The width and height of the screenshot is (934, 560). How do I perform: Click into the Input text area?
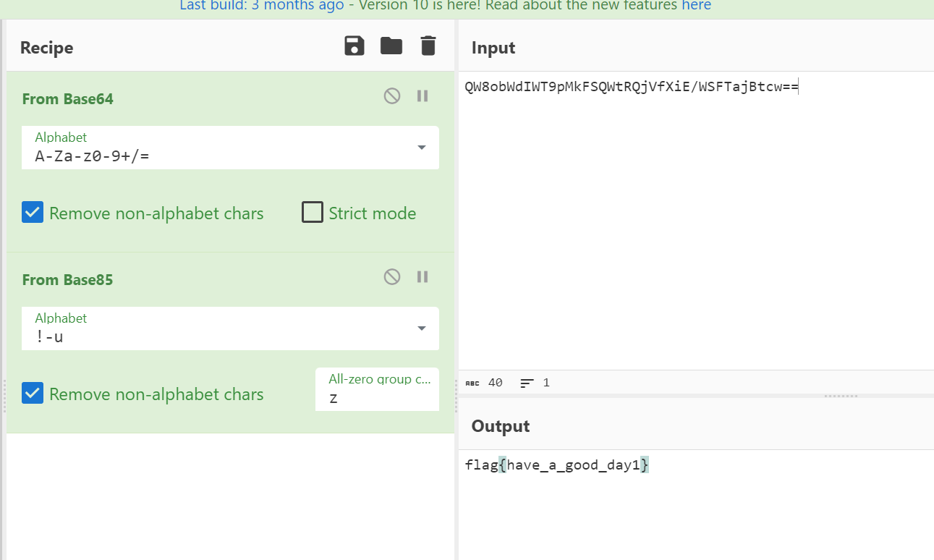pos(695,217)
